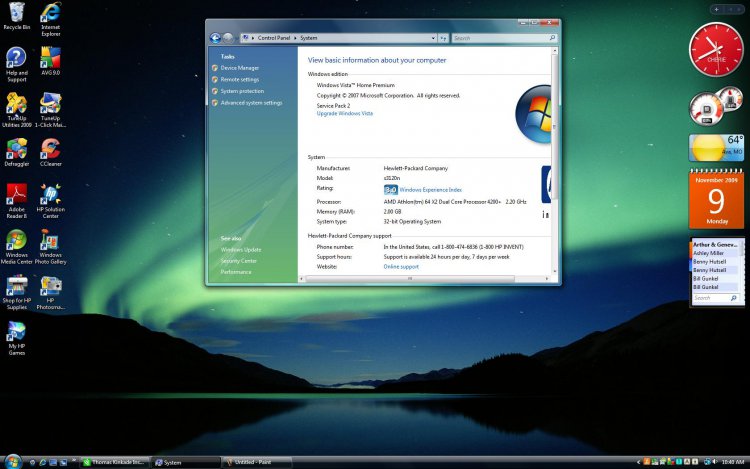Open the Help and Support desktop icon
Screen dimensions: 750x469
(x=16, y=65)
